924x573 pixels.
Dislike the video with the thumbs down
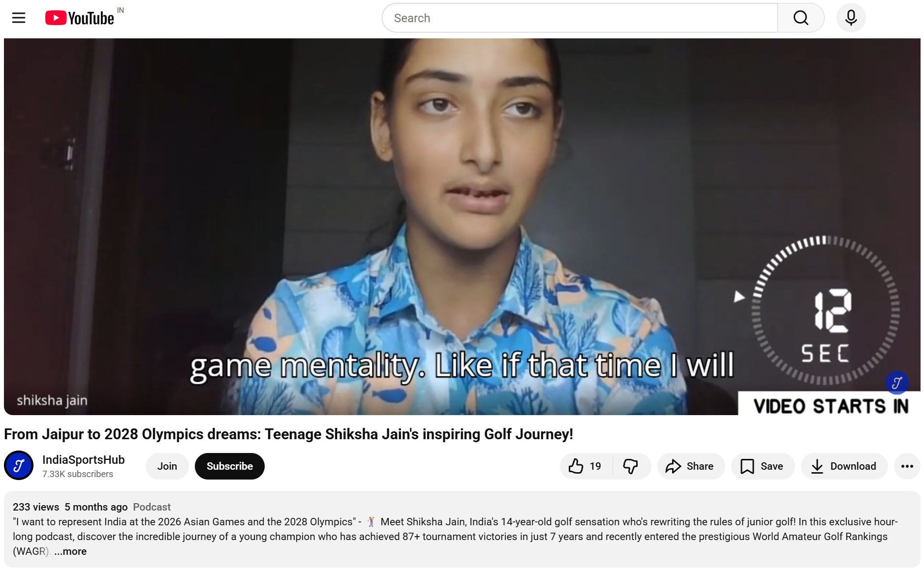[631, 466]
